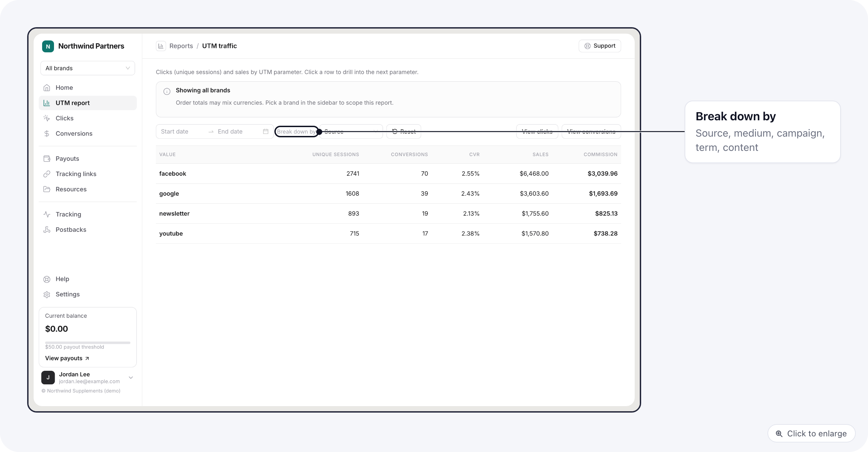Open View clicks button
The height and width of the screenshot is (452, 868).
pyautogui.click(x=537, y=132)
